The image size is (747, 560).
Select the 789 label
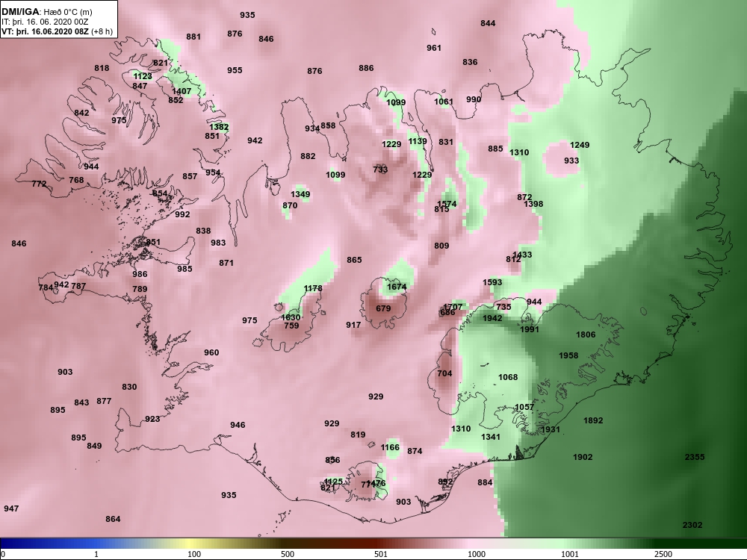(x=140, y=289)
